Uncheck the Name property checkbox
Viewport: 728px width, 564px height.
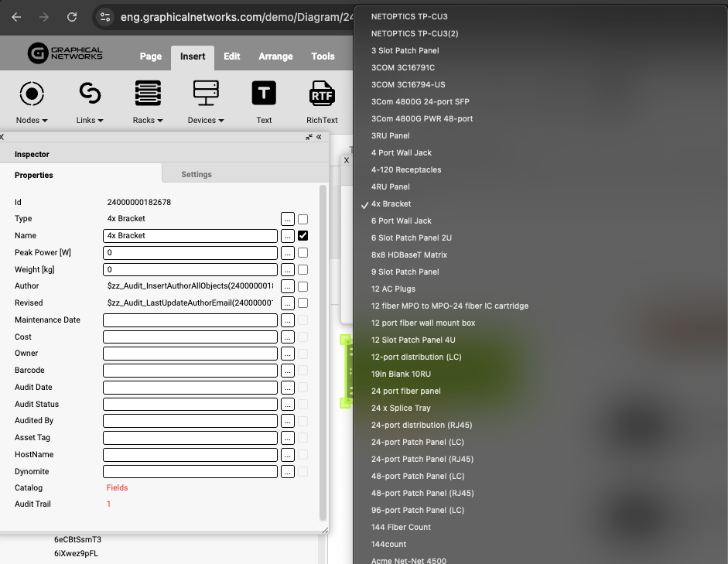click(x=303, y=236)
